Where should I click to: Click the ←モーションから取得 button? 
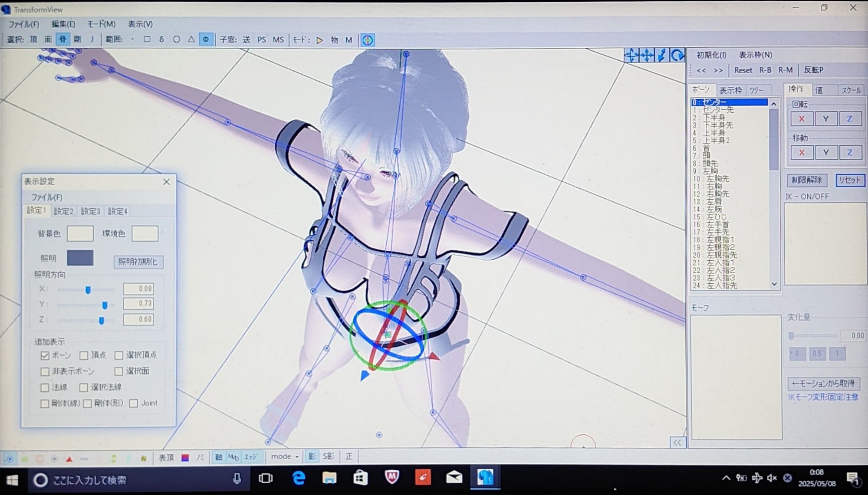click(823, 384)
